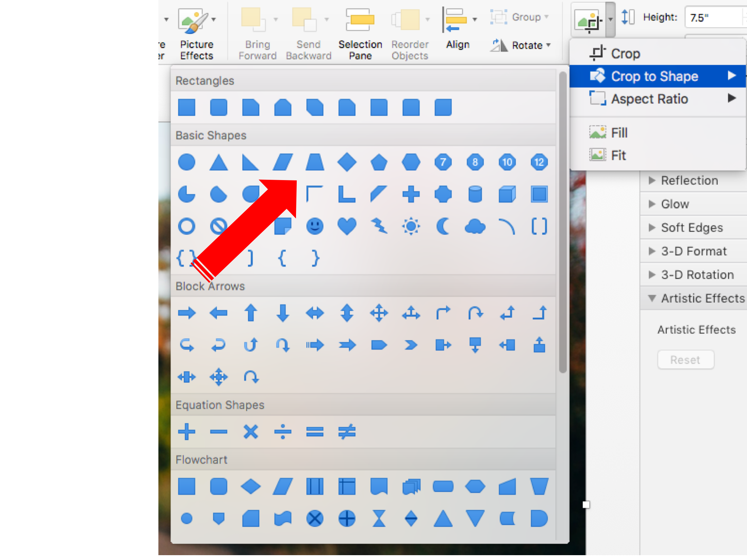Viewport: 747px width, 560px height.
Task: Choose Fill from the crop menu
Action: tap(619, 132)
